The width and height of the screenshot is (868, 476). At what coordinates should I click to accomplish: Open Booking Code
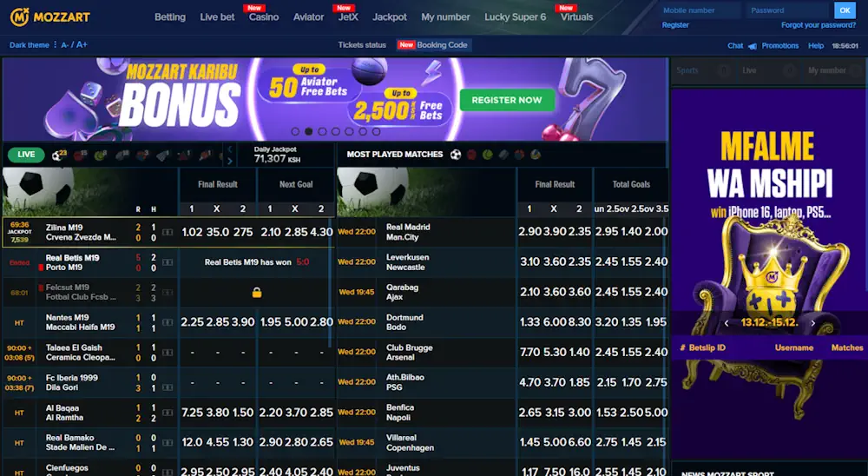click(x=433, y=45)
